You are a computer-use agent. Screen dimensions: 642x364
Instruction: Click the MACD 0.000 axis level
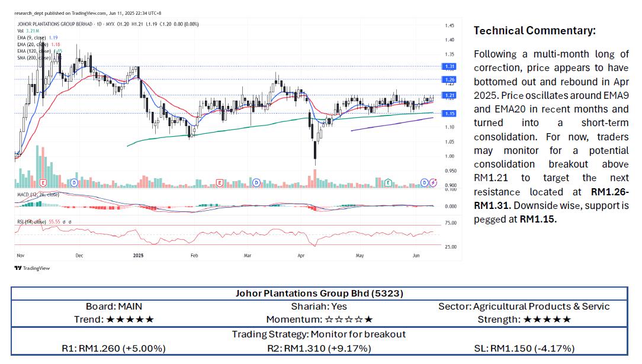pyautogui.click(x=451, y=207)
